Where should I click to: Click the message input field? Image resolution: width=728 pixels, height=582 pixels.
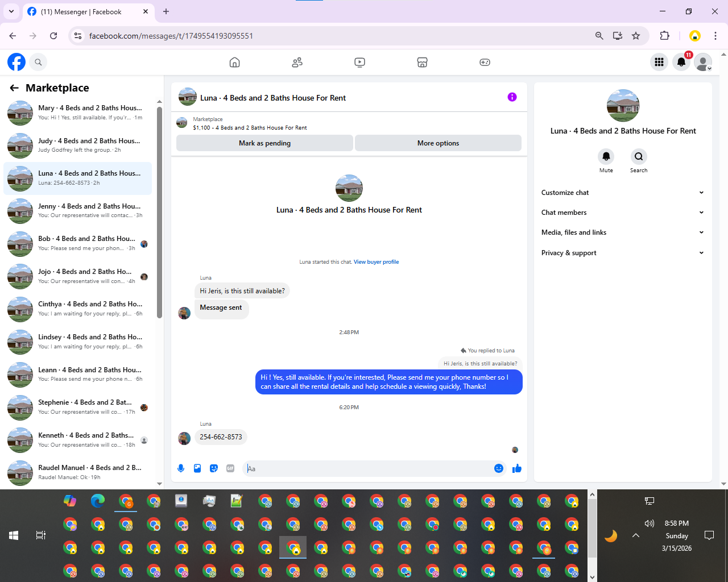pyautogui.click(x=368, y=468)
